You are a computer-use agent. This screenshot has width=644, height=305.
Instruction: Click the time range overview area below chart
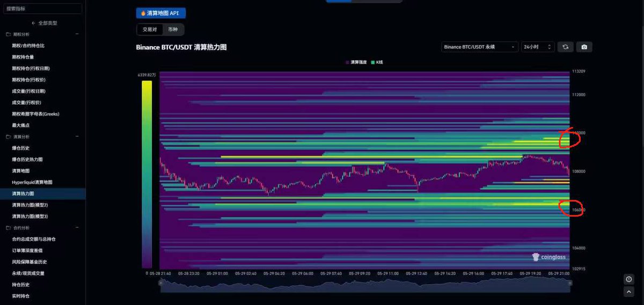point(365,285)
